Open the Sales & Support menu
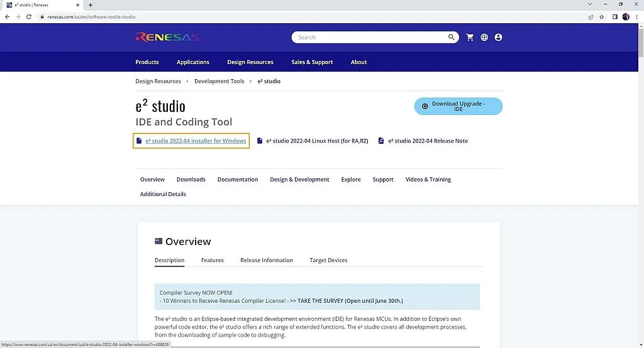 pos(312,62)
